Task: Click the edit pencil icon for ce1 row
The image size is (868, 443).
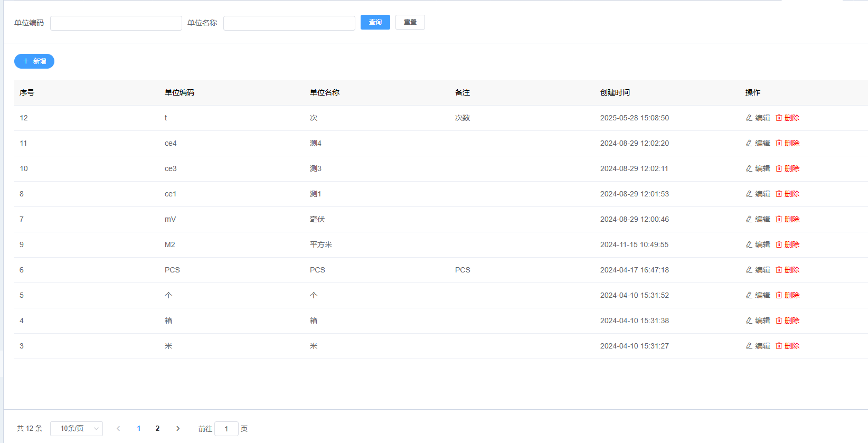Action: pos(749,194)
